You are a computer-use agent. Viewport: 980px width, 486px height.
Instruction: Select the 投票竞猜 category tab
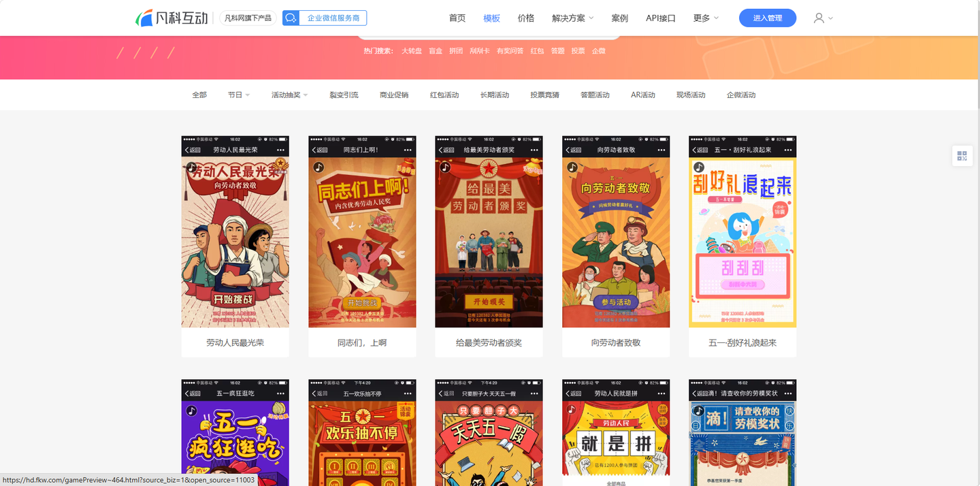pos(545,95)
